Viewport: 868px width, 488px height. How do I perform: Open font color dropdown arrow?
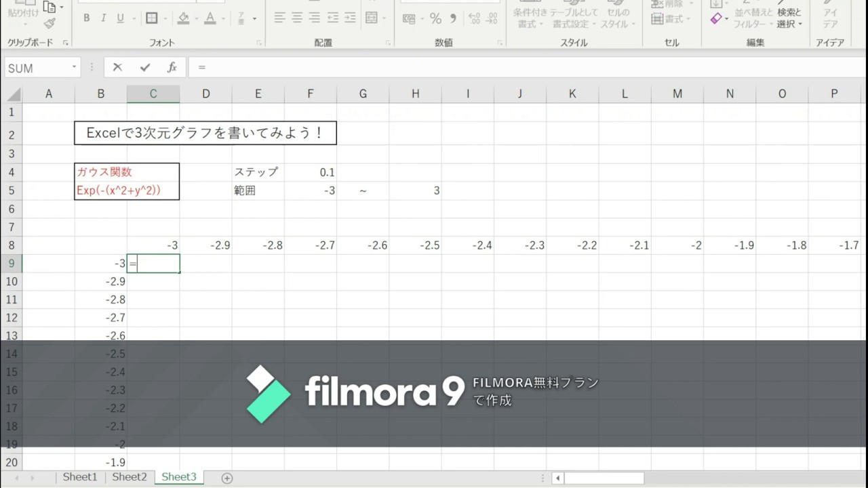click(x=223, y=18)
